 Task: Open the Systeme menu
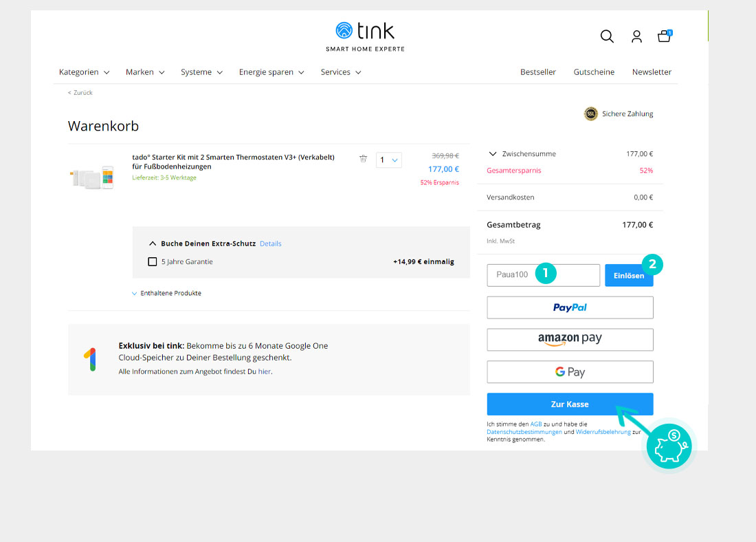[201, 72]
